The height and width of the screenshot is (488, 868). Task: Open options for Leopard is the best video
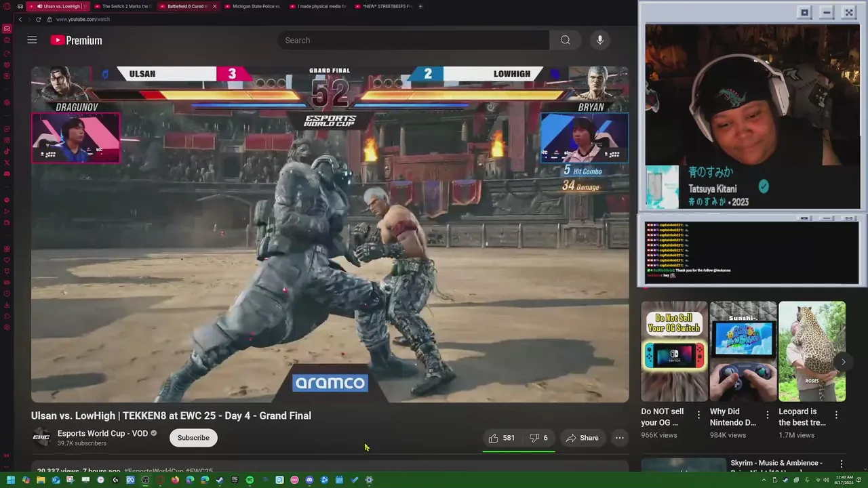[836, 415]
